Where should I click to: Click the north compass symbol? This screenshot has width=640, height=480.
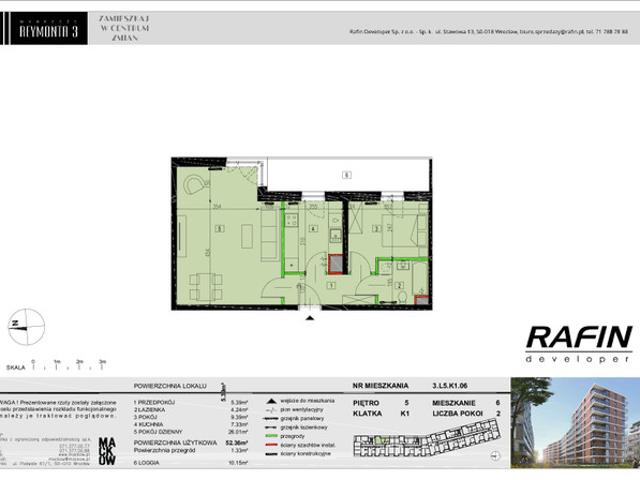(x=26, y=327)
